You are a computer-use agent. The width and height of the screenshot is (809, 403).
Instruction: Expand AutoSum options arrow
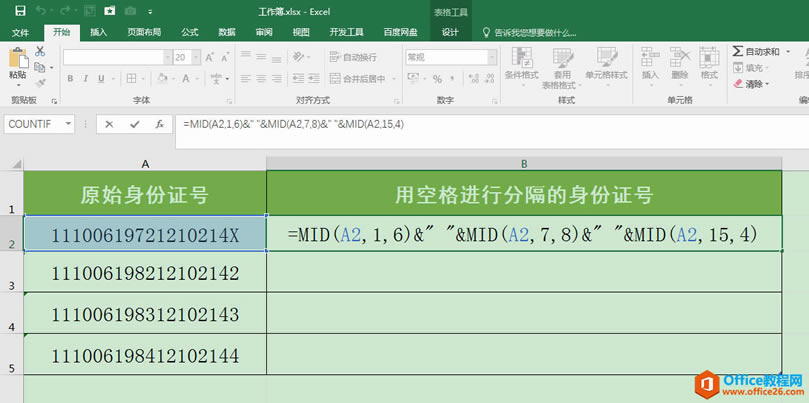(788, 52)
